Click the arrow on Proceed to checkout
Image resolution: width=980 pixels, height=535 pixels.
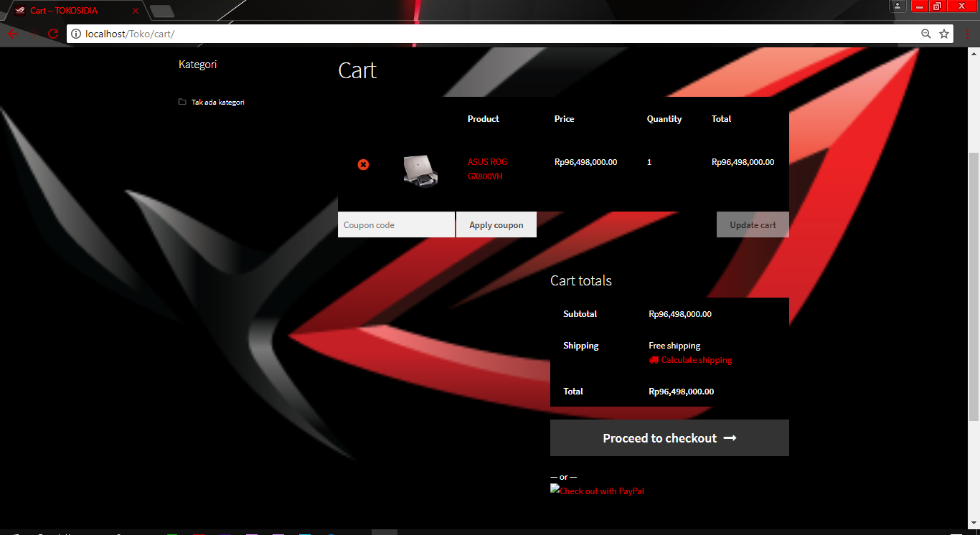pyautogui.click(x=730, y=438)
